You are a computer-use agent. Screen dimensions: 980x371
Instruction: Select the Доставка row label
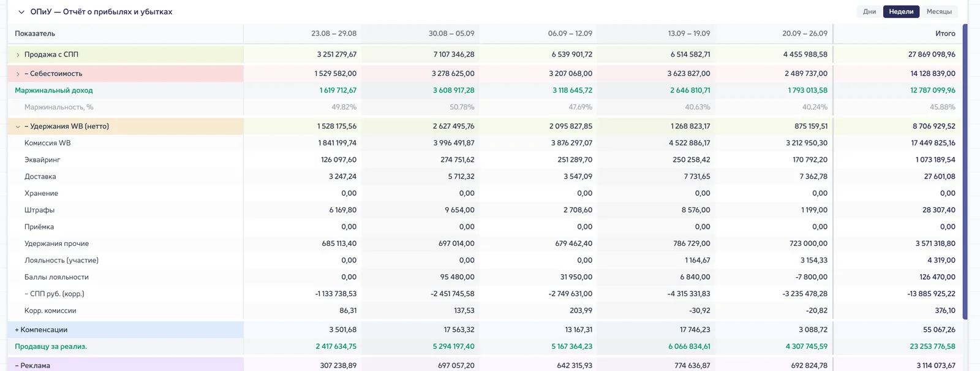(40, 177)
